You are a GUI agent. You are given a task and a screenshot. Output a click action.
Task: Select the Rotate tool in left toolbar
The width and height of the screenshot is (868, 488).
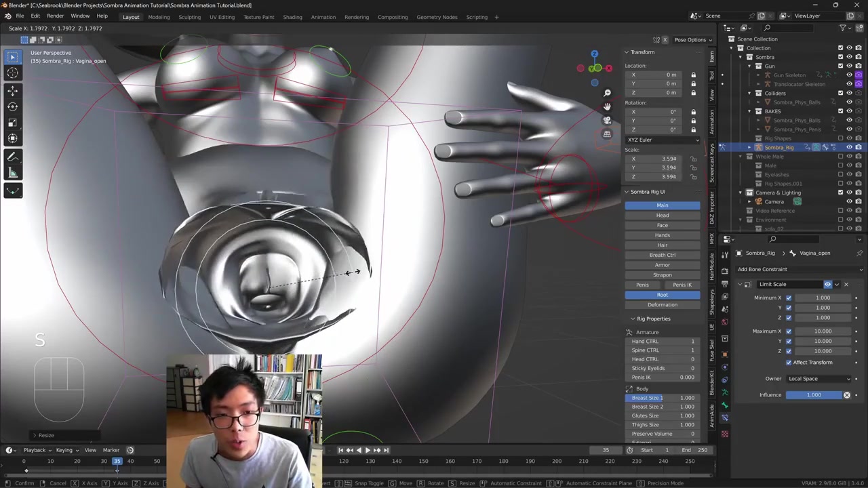pos(12,106)
